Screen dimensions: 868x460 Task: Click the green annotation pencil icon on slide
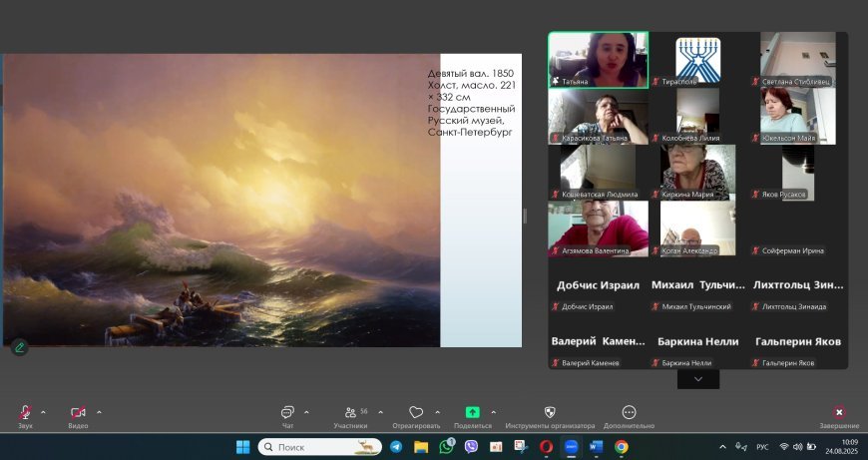coord(19,347)
